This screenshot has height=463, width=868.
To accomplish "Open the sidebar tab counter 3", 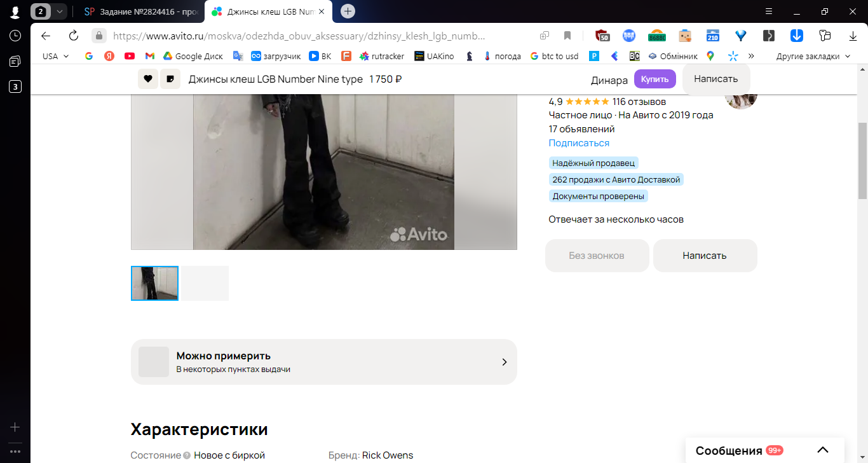I will 15,86.
